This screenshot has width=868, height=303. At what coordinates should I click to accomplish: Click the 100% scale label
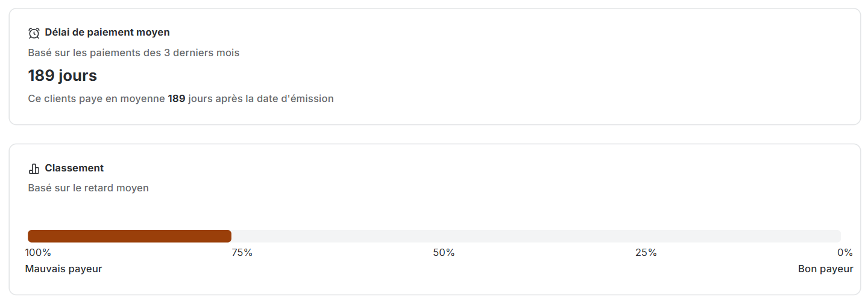pos(38,253)
